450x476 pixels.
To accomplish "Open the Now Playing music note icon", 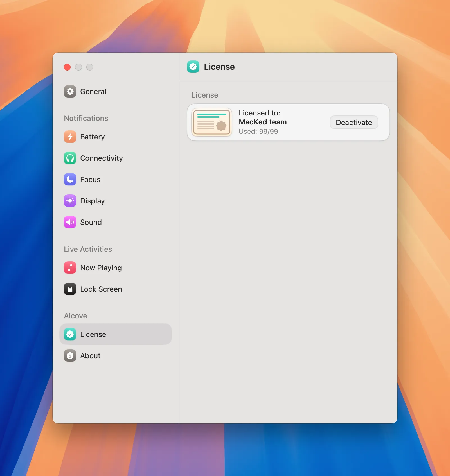I will click(70, 268).
